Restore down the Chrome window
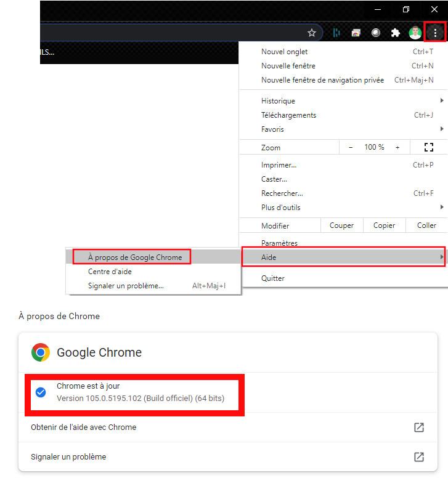This screenshot has width=448, height=478. (x=406, y=9)
